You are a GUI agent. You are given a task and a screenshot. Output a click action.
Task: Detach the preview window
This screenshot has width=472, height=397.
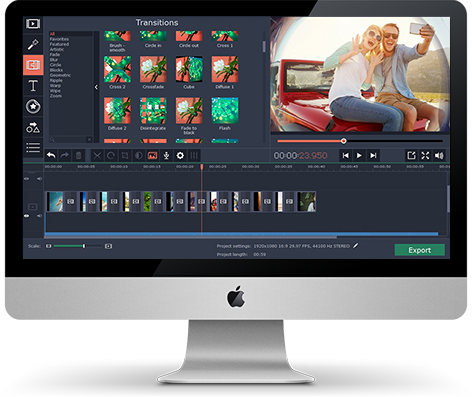pyautogui.click(x=411, y=155)
